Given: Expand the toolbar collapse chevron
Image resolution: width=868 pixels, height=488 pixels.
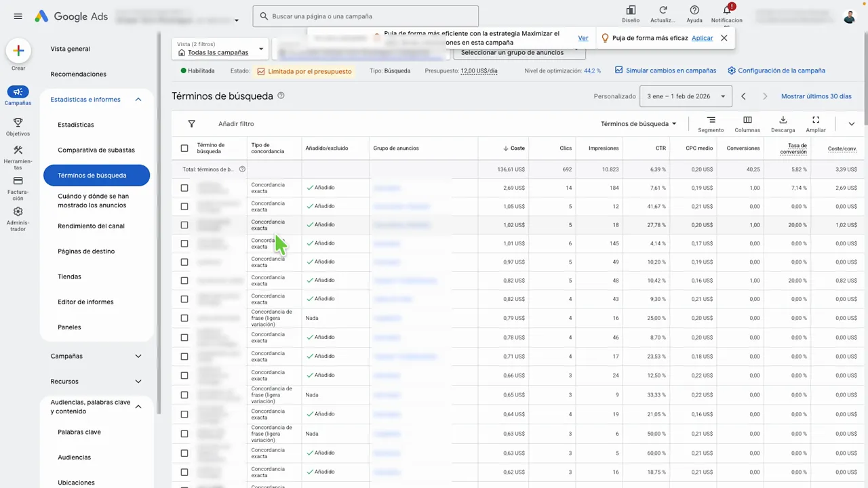Looking at the screenshot, I should coord(852,124).
